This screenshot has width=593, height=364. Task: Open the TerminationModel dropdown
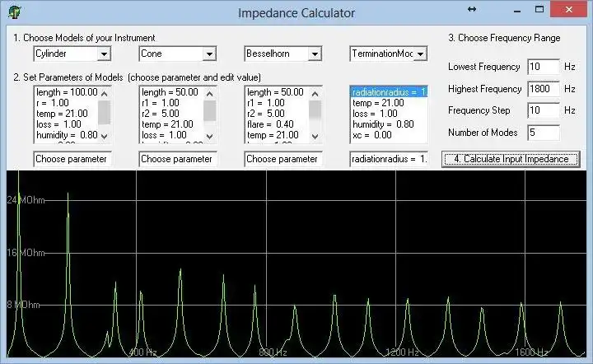[x=420, y=54]
